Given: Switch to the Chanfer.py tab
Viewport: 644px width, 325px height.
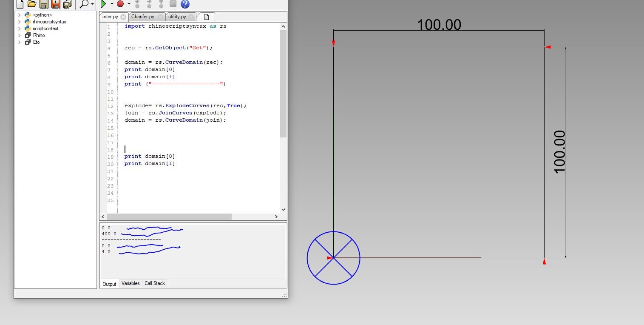Looking at the screenshot, I should point(143,17).
